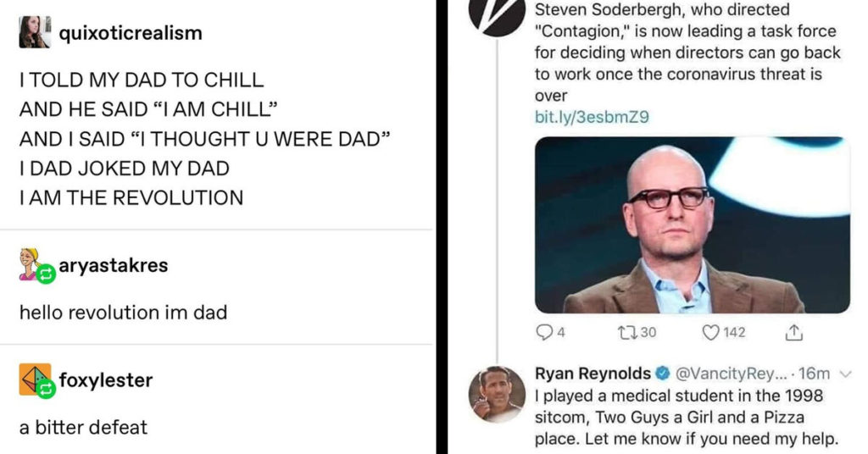Click the black circular news account avatar

497,15
